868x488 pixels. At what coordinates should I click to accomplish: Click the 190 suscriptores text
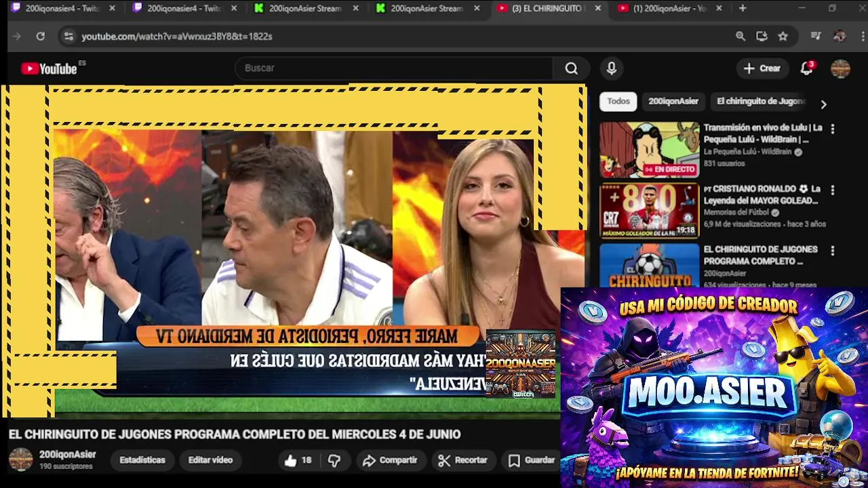click(66, 466)
